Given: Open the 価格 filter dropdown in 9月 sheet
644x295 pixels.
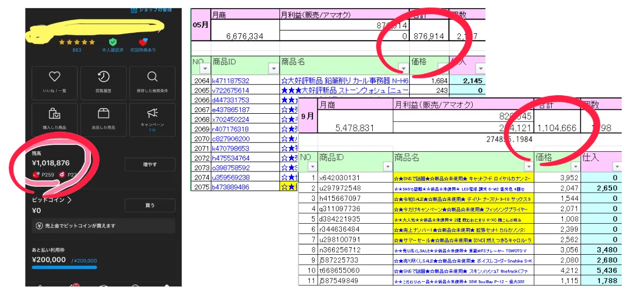Looking at the screenshot, I should click(x=575, y=167).
